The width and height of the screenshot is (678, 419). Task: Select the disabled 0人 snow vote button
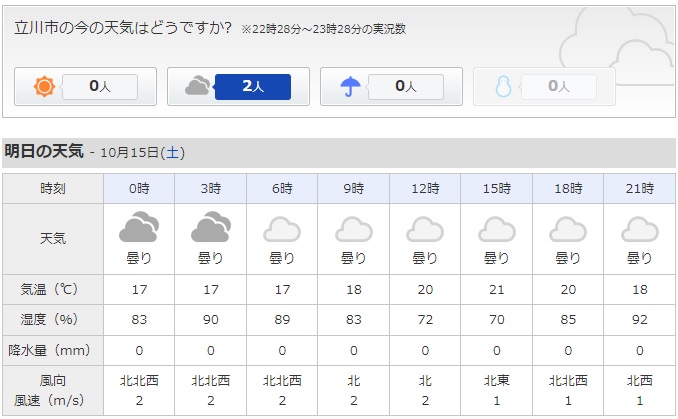(559, 86)
